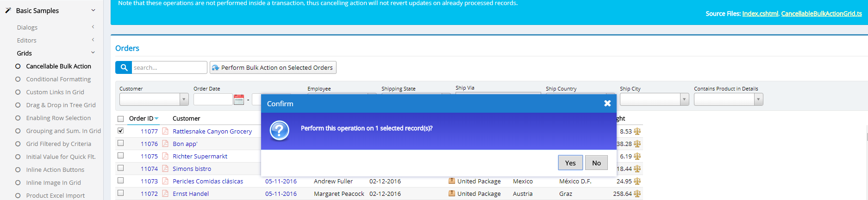Click the scale icon beside freight 24.95

[637, 181]
